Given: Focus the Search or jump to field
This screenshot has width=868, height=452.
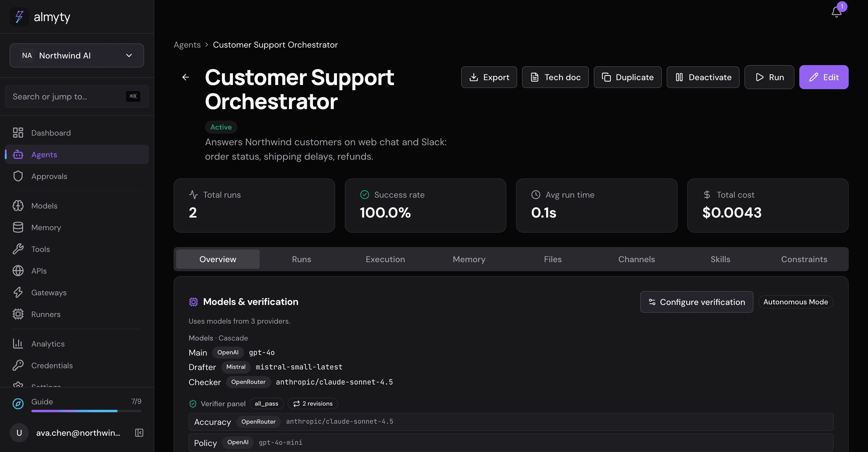Looking at the screenshot, I should 77,97.
